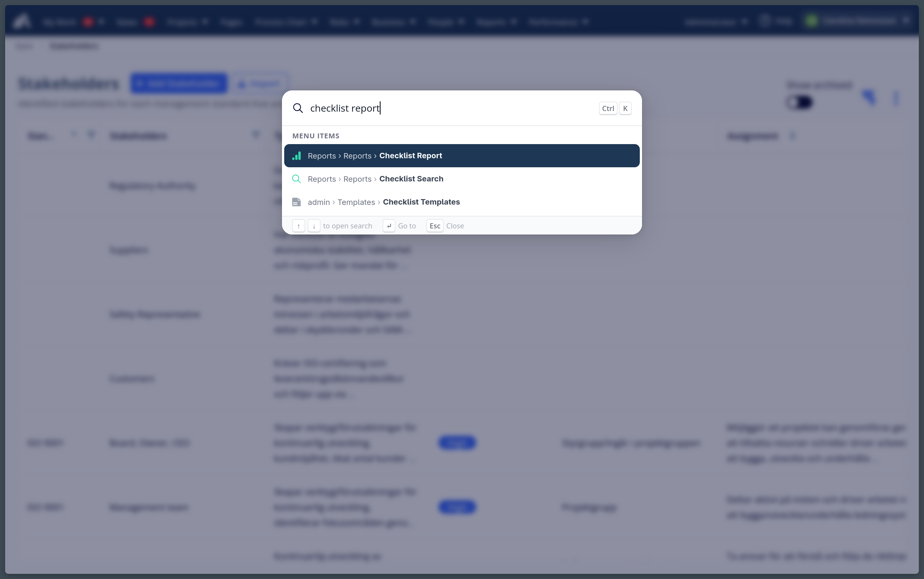
Task: Open the Checklist Report menu item
Action: 410,155
